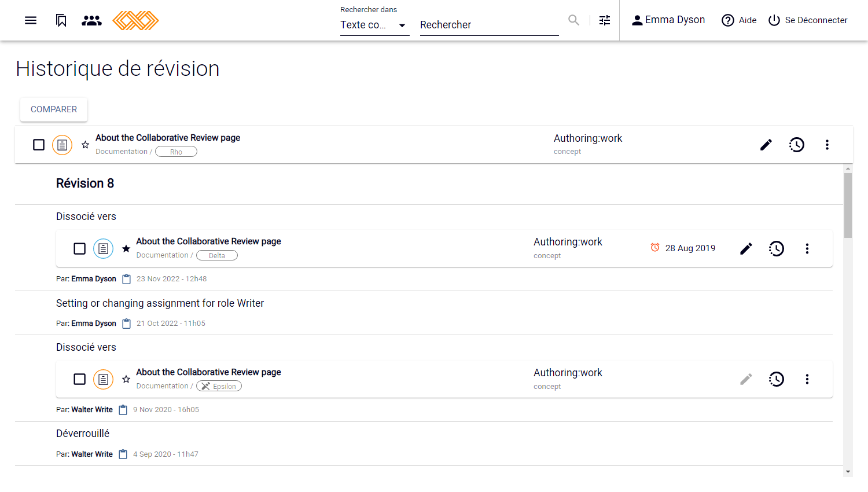The width and height of the screenshot is (868, 492).
Task: Click the Epsilon branch tag
Action: click(219, 386)
